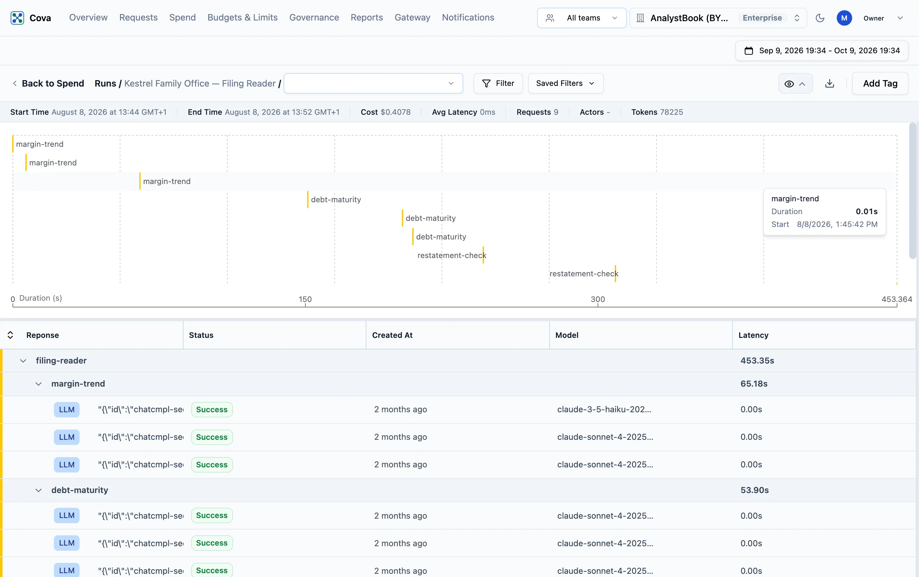Click the AnalystBook organization building icon
Screen dimensions: 924x577
[x=640, y=18]
